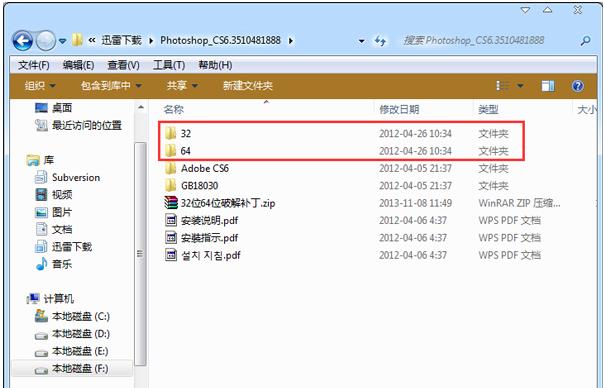This screenshot has height=388, width=604.
Task: Select the PDF icon of 설치 지침.pdf
Action: click(x=171, y=255)
